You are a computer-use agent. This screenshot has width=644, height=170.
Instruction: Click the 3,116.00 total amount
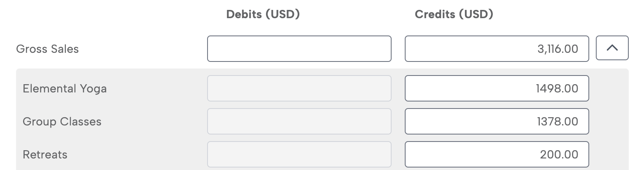(558, 49)
